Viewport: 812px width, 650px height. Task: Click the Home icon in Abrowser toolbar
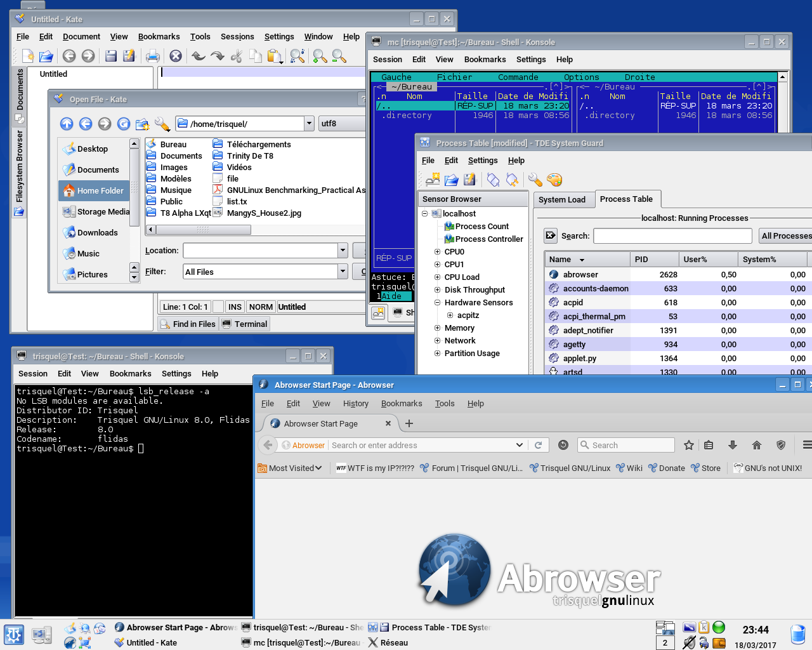point(757,445)
